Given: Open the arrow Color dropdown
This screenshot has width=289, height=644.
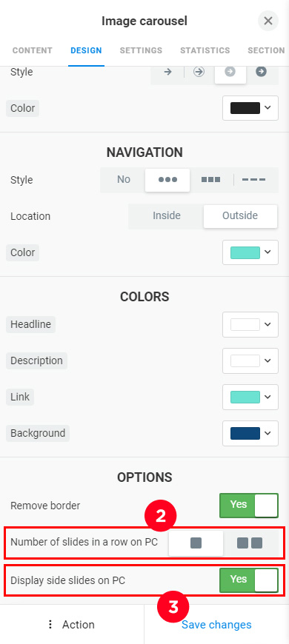Looking at the screenshot, I should coord(250,108).
